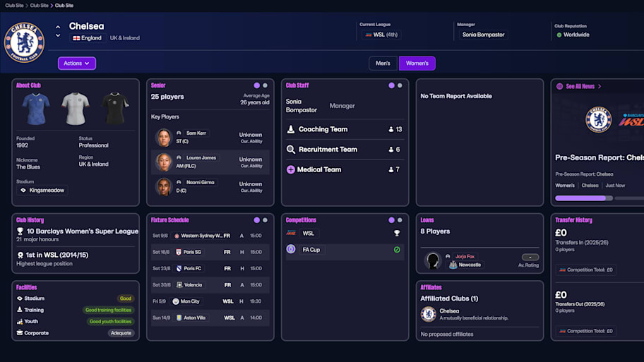Open the Medical Team row
The width and height of the screenshot is (644, 362).
(x=345, y=169)
